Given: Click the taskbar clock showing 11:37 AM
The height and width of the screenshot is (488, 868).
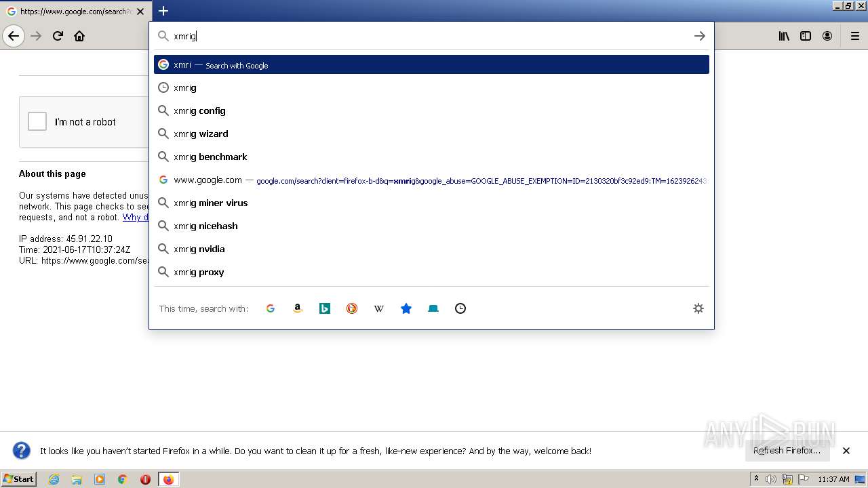Looking at the screenshot, I should (x=833, y=479).
